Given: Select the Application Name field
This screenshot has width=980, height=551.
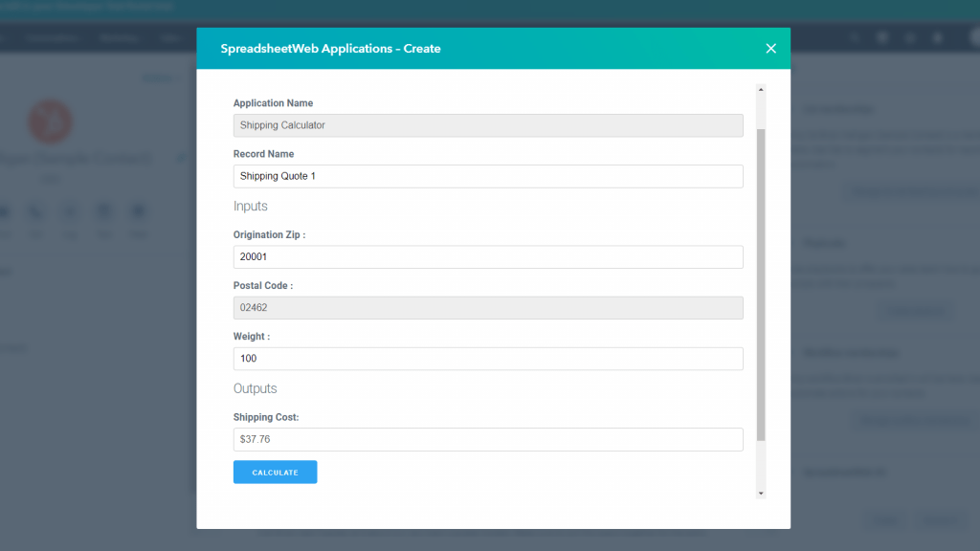Looking at the screenshot, I should pyautogui.click(x=488, y=125).
